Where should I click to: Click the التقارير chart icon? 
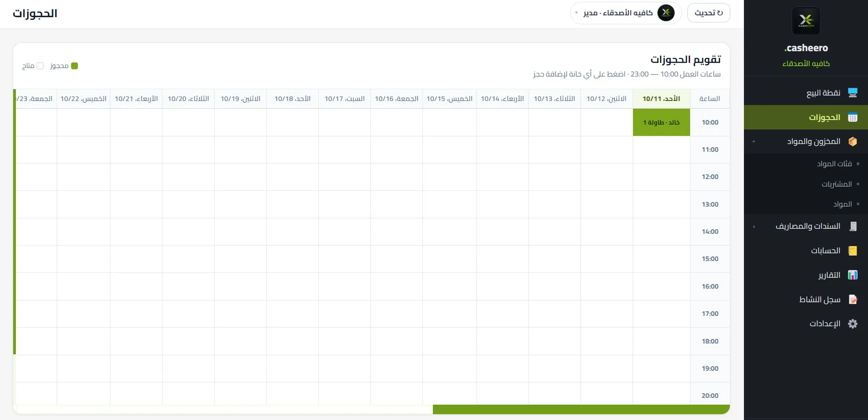[x=853, y=275]
